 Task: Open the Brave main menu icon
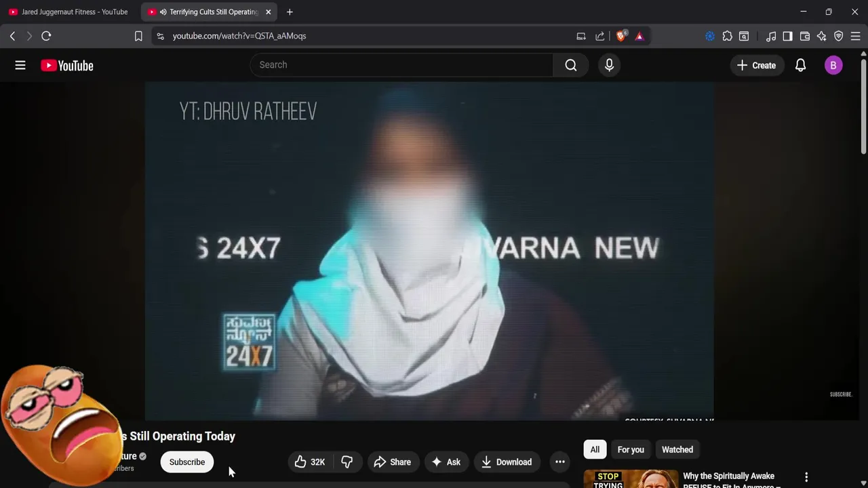856,36
